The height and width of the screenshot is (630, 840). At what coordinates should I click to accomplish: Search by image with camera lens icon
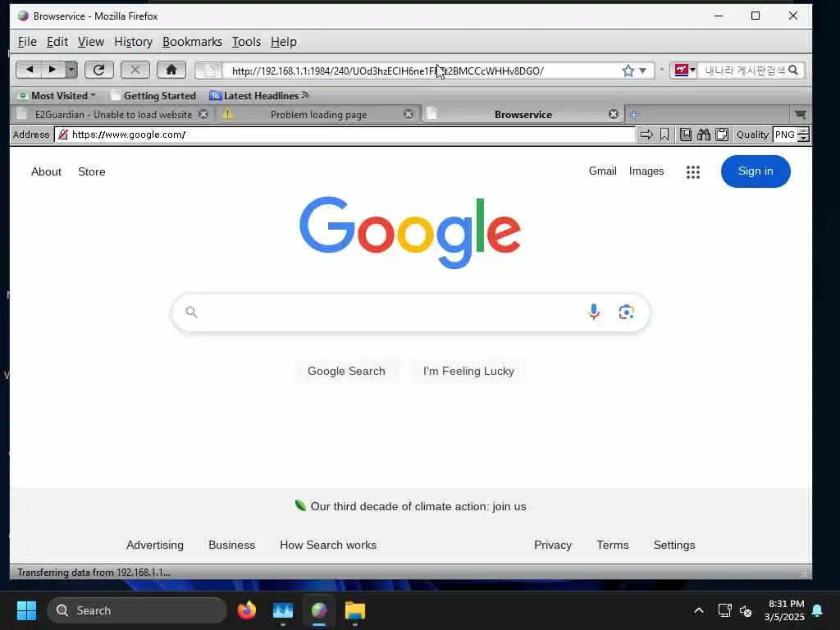point(626,312)
